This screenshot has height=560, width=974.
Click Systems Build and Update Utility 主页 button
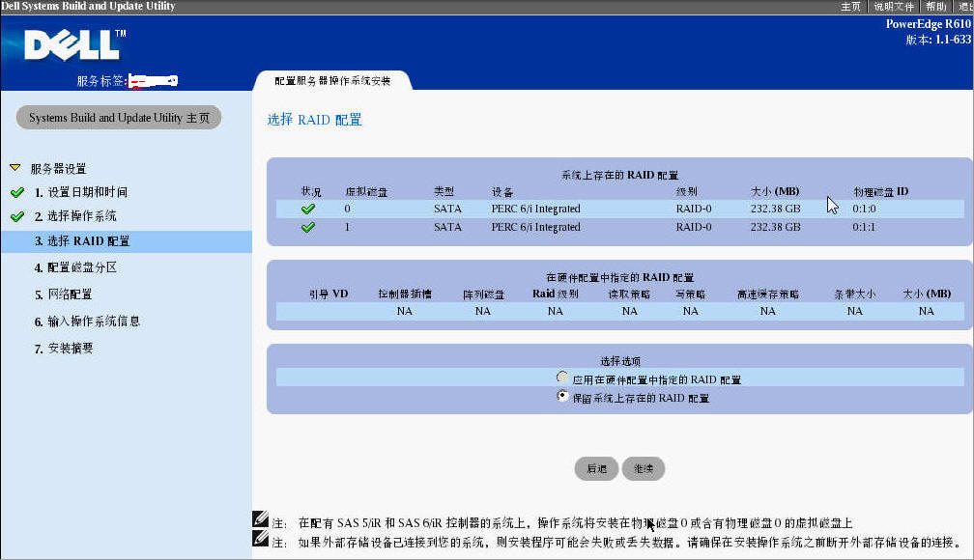[x=119, y=118]
